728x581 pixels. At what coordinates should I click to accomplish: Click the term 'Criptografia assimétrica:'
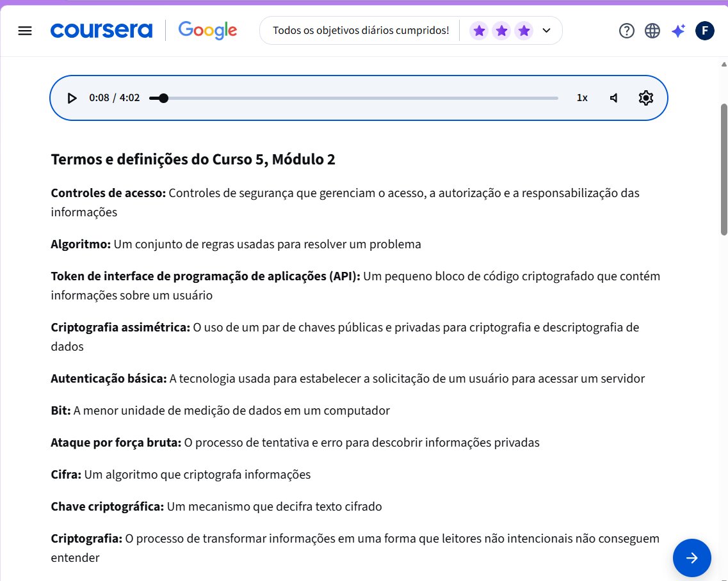pyautogui.click(x=120, y=327)
